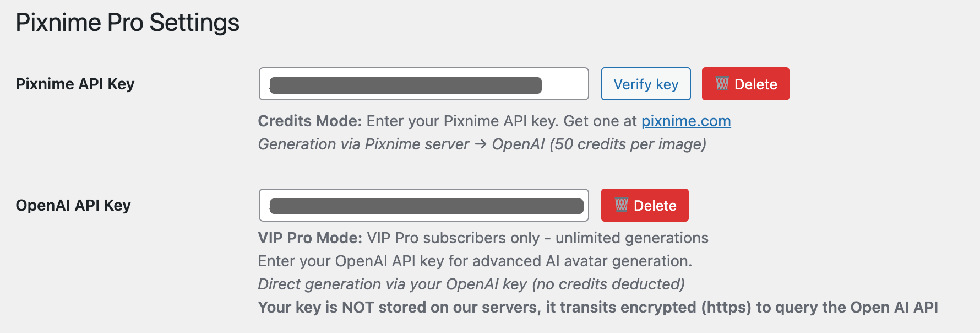Open the pixnime.com link
The width and height of the screenshot is (980, 333).
[x=686, y=121]
